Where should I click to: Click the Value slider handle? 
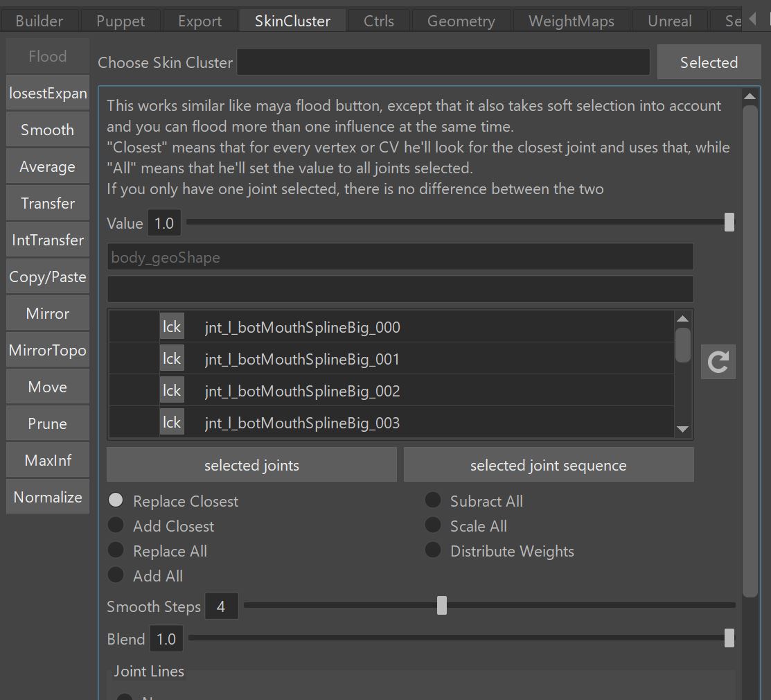point(729,222)
